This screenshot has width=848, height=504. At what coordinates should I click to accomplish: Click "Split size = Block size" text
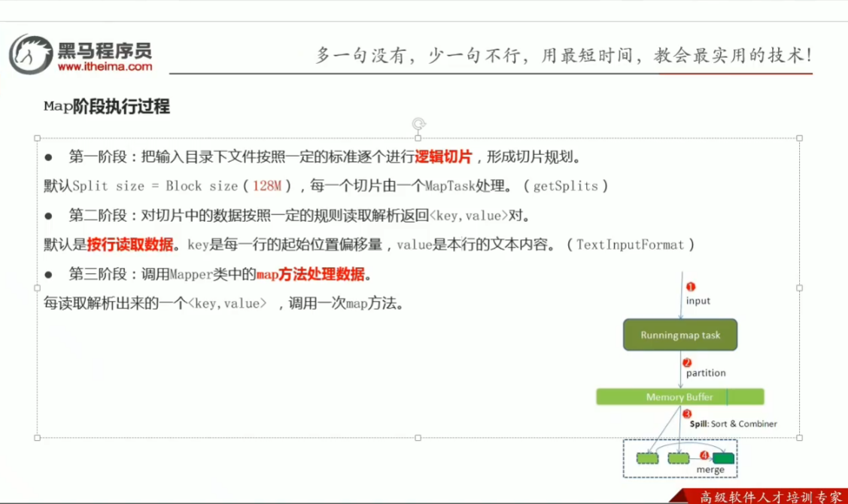[155, 186]
